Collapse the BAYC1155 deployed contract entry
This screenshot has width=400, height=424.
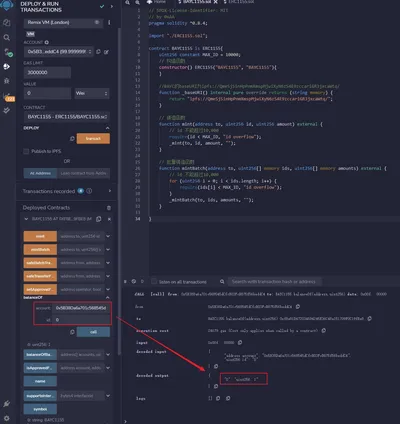pyautogui.click(x=26, y=219)
